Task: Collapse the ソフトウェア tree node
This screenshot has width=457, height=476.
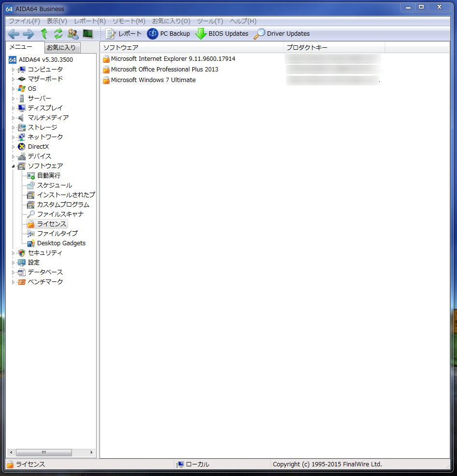Action: (13, 166)
